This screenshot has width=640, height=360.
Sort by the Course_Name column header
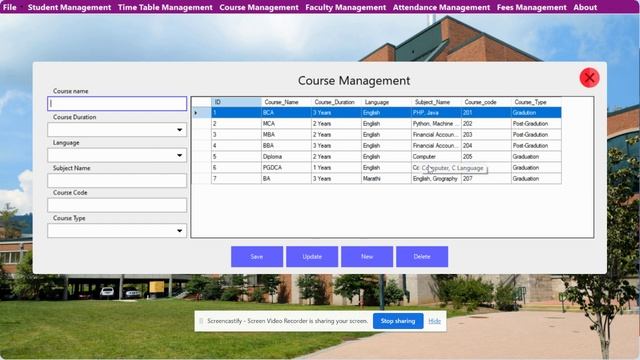[286, 102]
